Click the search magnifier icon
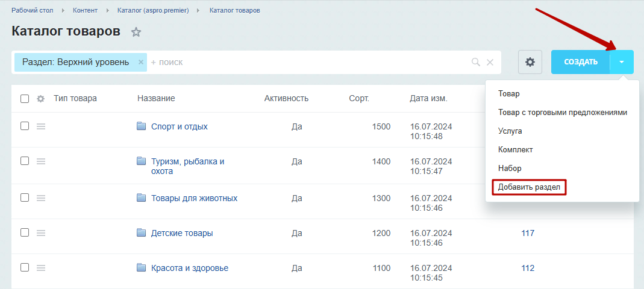Screen dimensions: 644x289 pyautogui.click(x=475, y=62)
